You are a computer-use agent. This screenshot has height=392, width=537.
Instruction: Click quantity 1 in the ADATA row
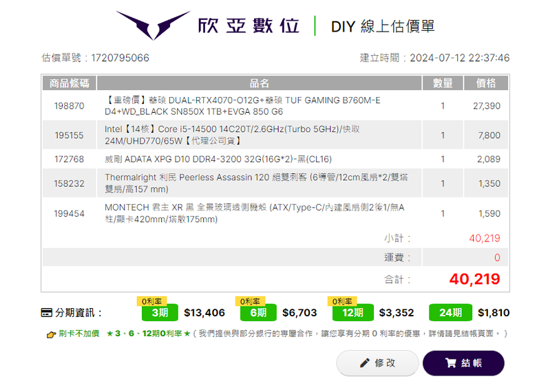(443, 159)
